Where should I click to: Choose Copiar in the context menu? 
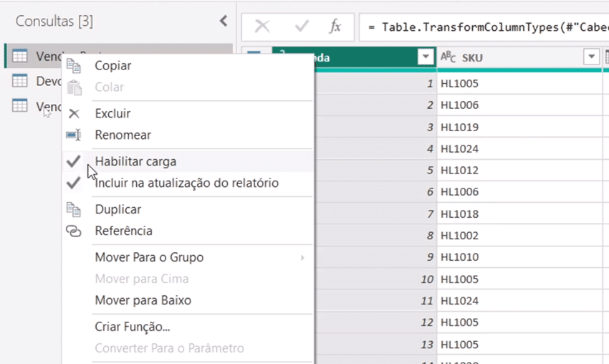[113, 66]
